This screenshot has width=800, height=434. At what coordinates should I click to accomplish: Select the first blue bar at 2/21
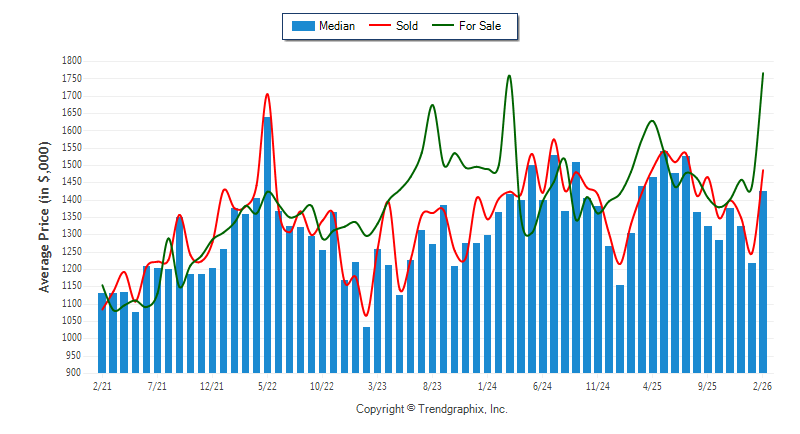click(x=102, y=332)
